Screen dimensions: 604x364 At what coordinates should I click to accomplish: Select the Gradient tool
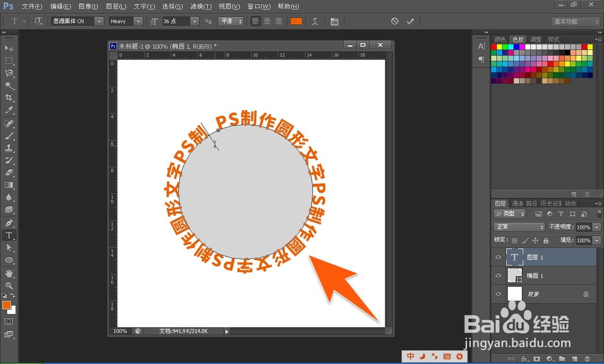[x=8, y=185]
